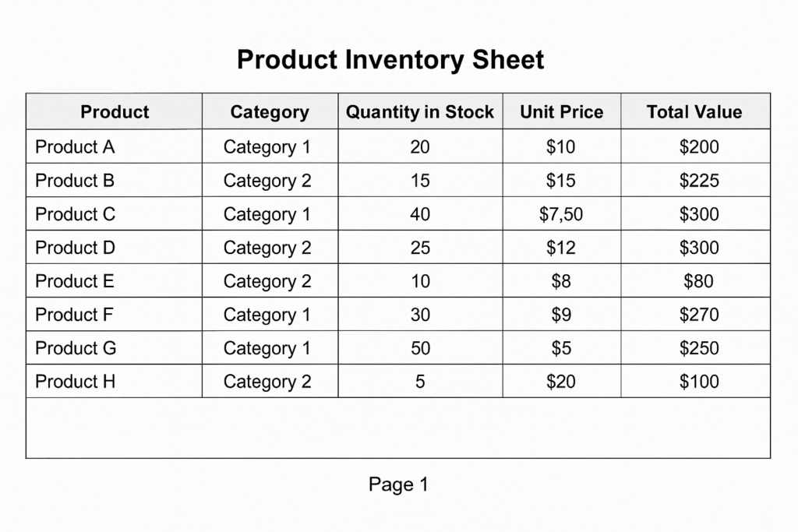
Task: Select Product D's quantity 25 cell
Action: 420,247
